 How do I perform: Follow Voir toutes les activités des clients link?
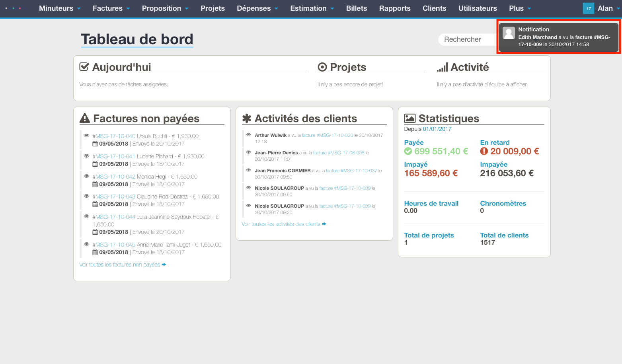pyautogui.click(x=281, y=224)
